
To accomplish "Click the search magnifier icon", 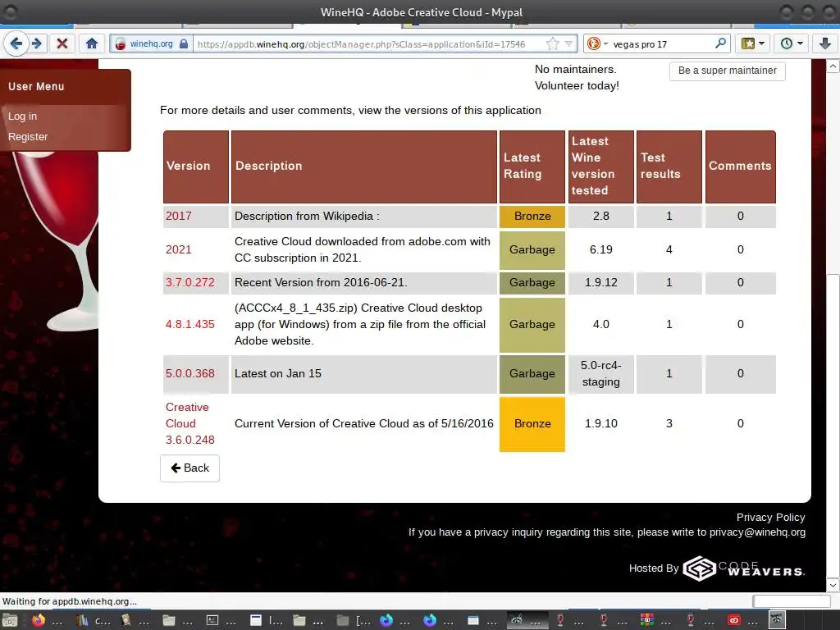I will (x=720, y=43).
